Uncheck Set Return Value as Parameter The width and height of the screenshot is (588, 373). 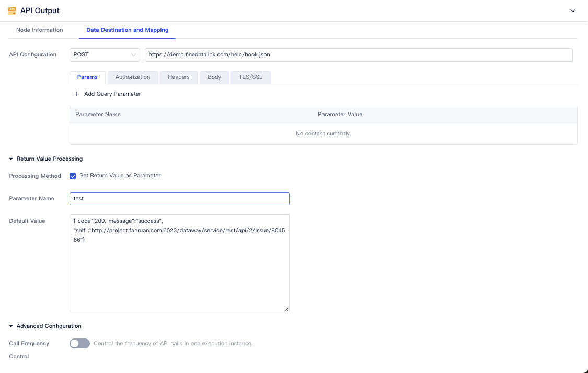pos(73,176)
